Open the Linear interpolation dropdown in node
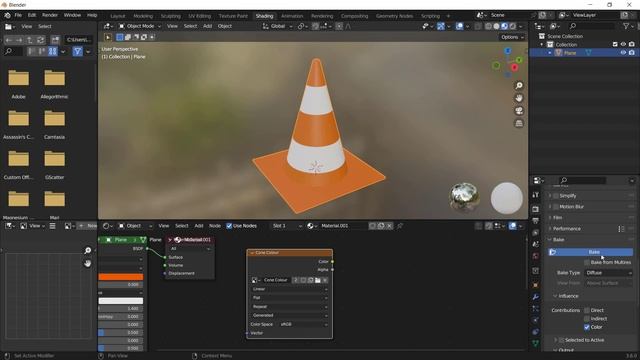Screen dimensions: 640x360 (289, 289)
